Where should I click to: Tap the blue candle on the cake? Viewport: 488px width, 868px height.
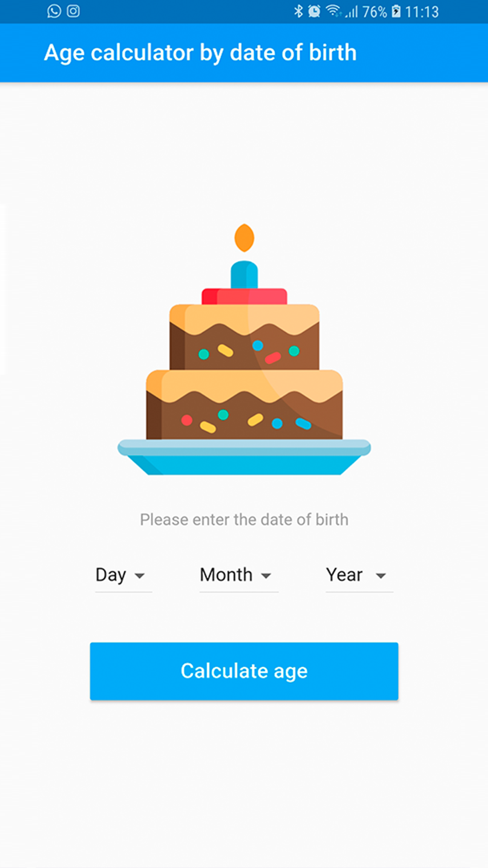pos(244,274)
